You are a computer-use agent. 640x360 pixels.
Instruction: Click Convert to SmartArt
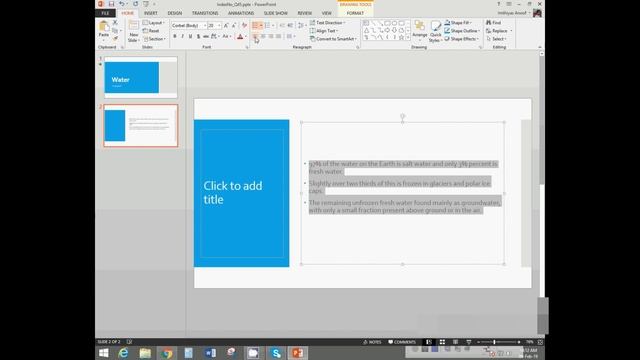(x=333, y=39)
